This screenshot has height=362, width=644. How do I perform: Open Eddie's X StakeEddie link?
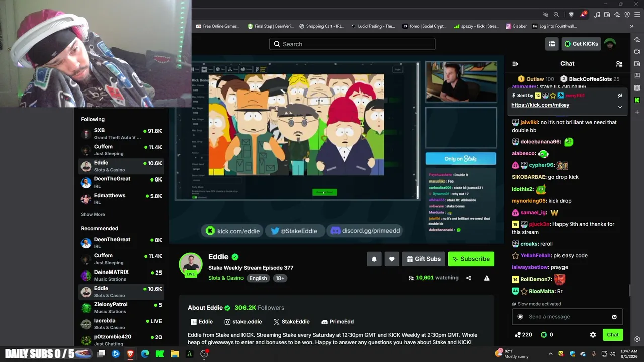click(291, 322)
